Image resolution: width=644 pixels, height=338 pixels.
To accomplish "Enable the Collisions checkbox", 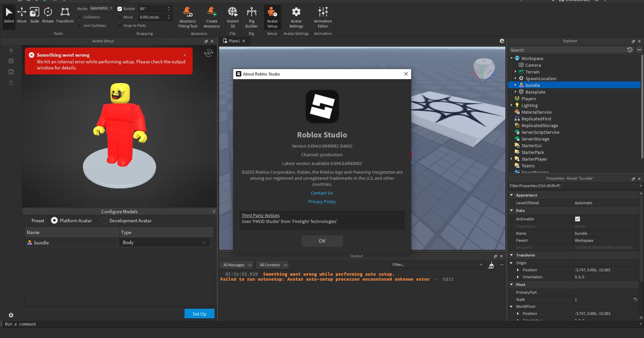I will tap(80, 17).
